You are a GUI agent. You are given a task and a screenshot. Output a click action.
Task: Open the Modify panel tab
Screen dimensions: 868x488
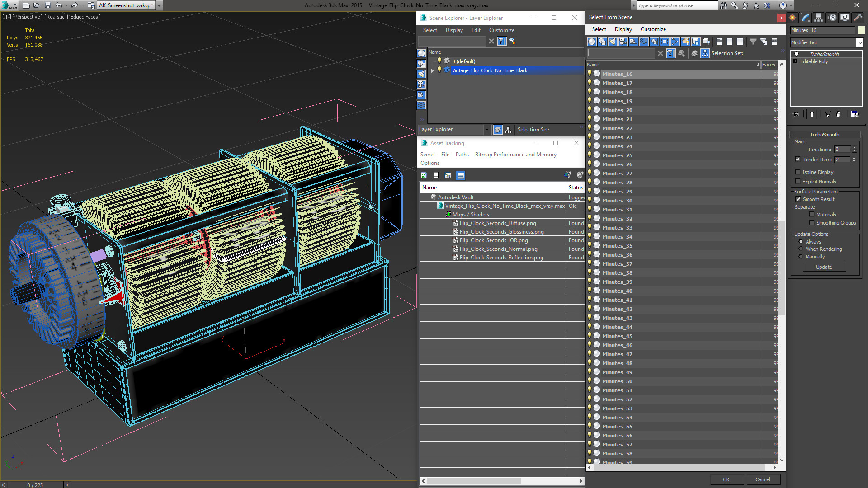point(806,18)
